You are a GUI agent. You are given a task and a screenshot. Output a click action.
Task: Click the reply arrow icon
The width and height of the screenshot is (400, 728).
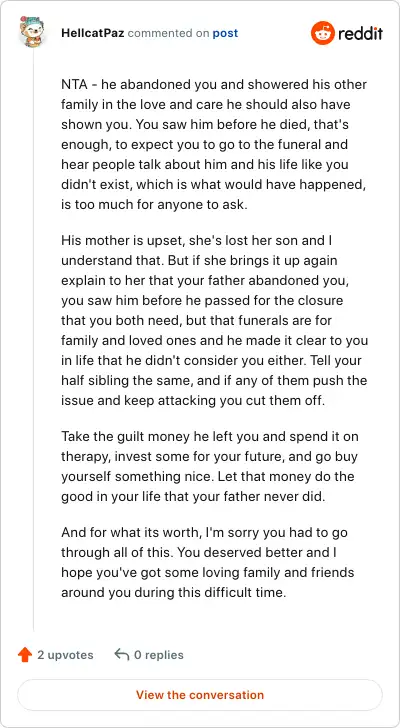coord(122,655)
